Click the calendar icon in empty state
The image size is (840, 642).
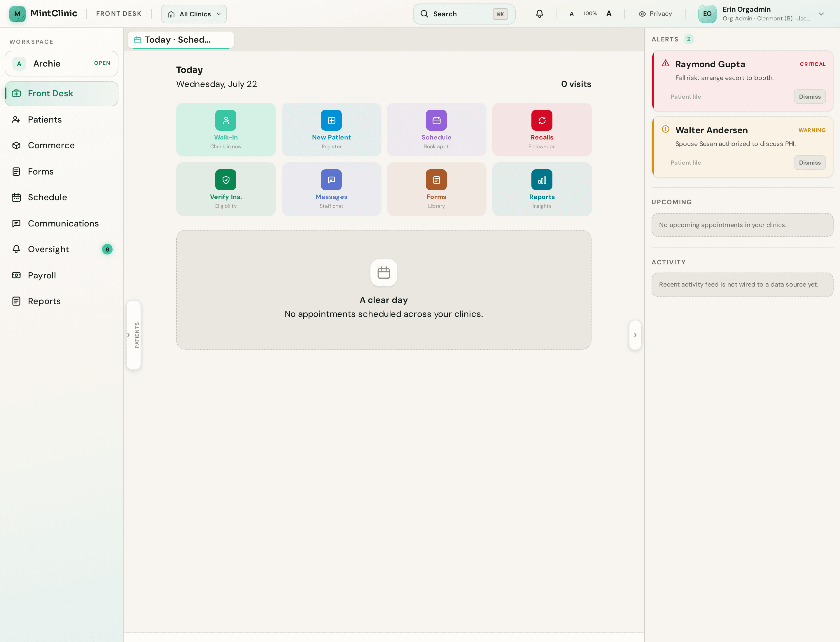point(384,273)
